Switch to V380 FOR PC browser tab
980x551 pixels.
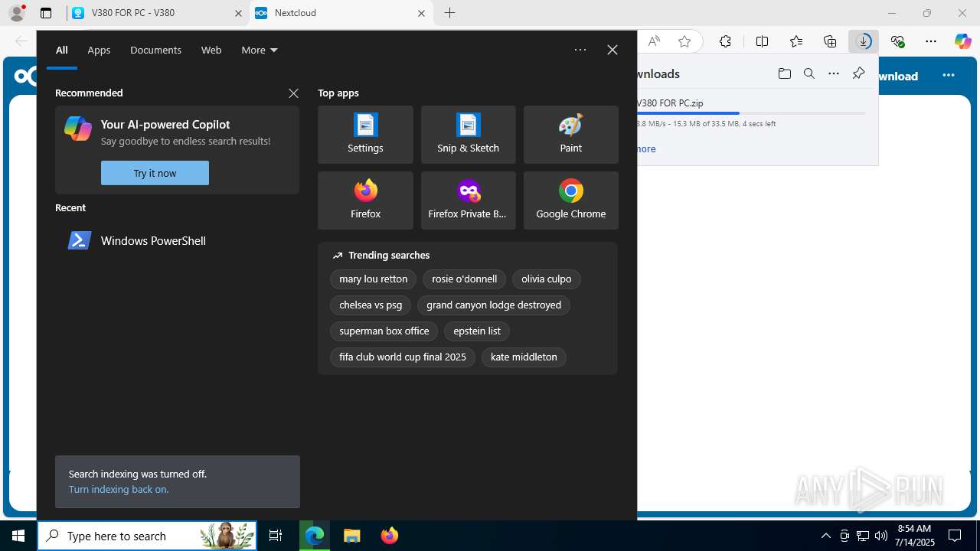[156, 13]
